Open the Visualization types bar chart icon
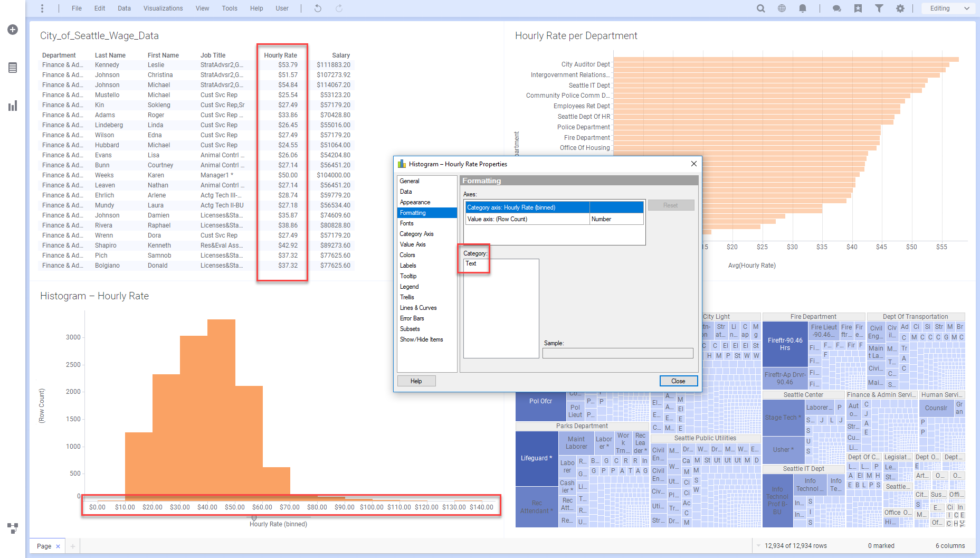Viewport: 980px width, 558px height. [13, 106]
